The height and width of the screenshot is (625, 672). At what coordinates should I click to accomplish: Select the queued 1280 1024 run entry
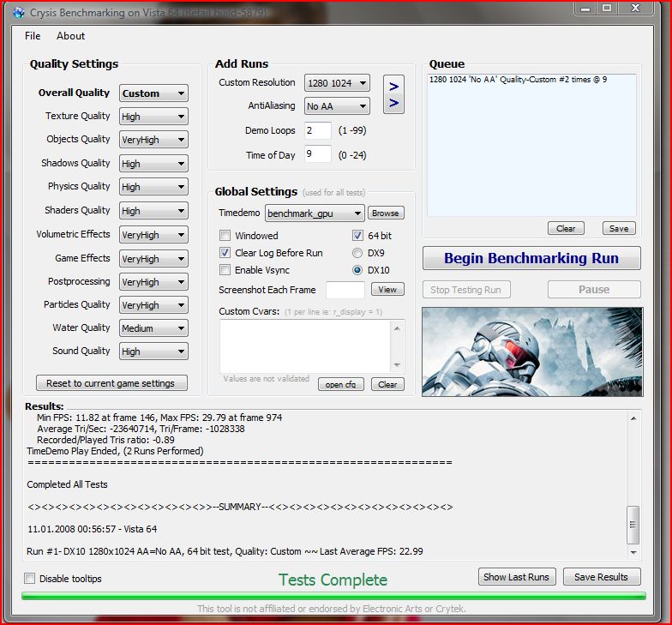click(x=518, y=79)
